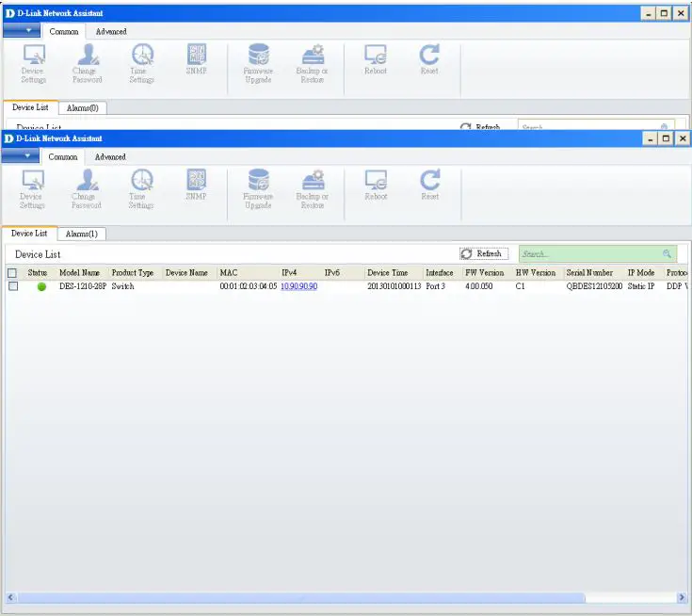The width and height of the screenshot is (692, 616).
Task: Switch to Advanced tab in back window
Action: 111,31
